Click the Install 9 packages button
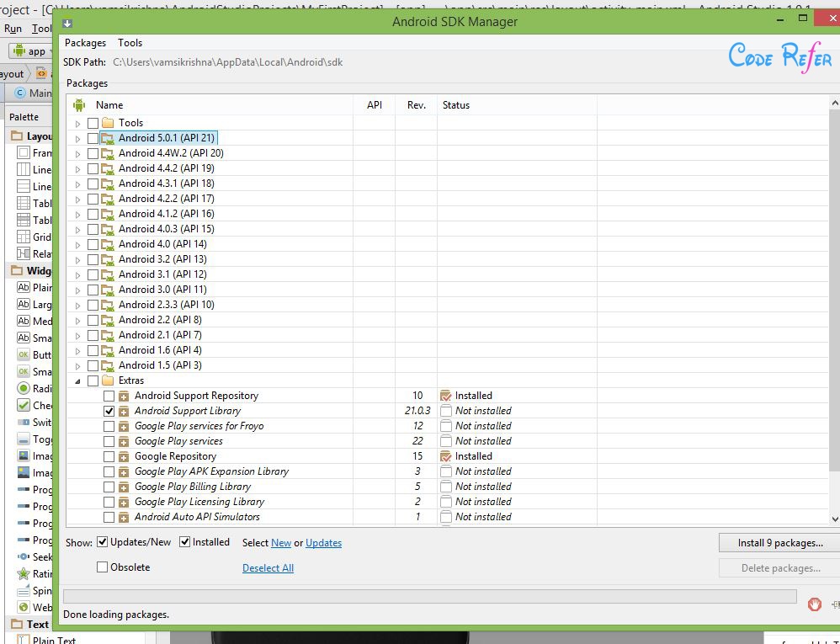Viewport: 840px width, 644px height. pos(780,543)
